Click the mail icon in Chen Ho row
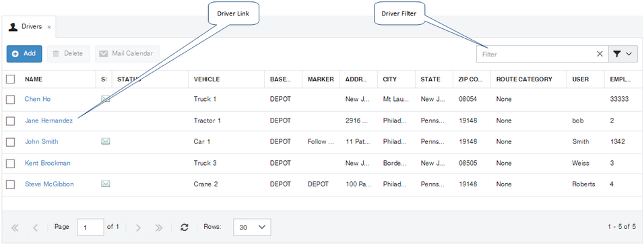 106,99
